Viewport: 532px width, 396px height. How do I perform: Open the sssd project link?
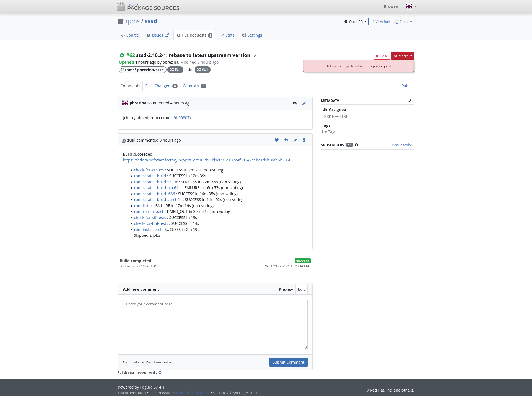tap(151, 21)
